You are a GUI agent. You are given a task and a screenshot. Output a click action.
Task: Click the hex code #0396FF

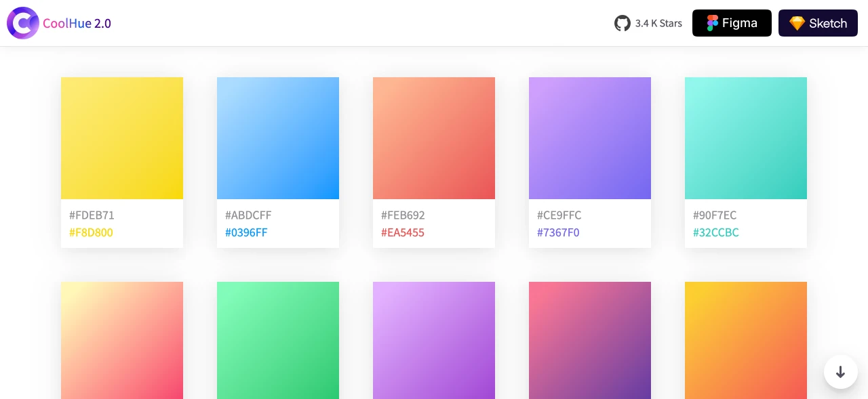click(246, 232)
